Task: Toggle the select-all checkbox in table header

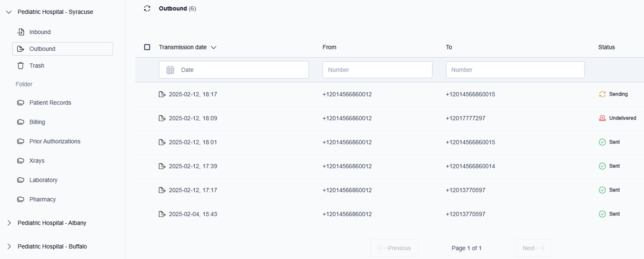Action: point(147,47)
